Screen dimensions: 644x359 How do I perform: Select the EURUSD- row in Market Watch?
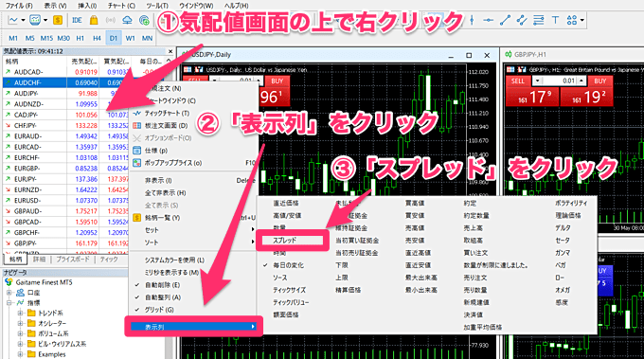point(65,201)
